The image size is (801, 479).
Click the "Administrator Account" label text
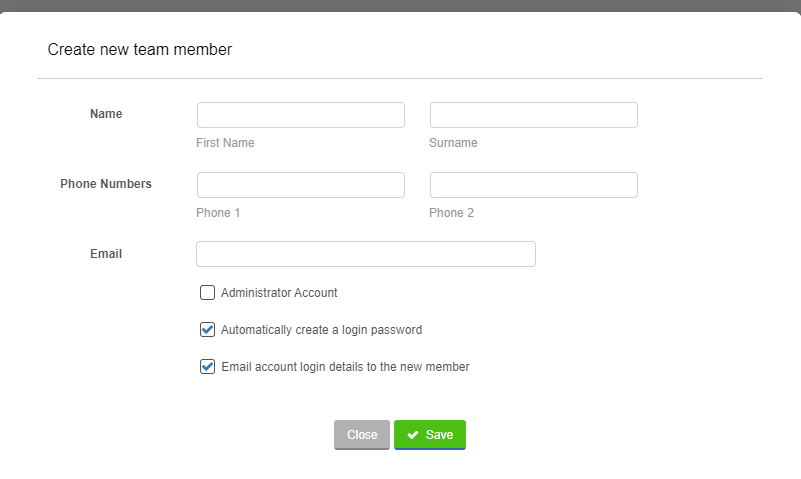click(279, 293)
